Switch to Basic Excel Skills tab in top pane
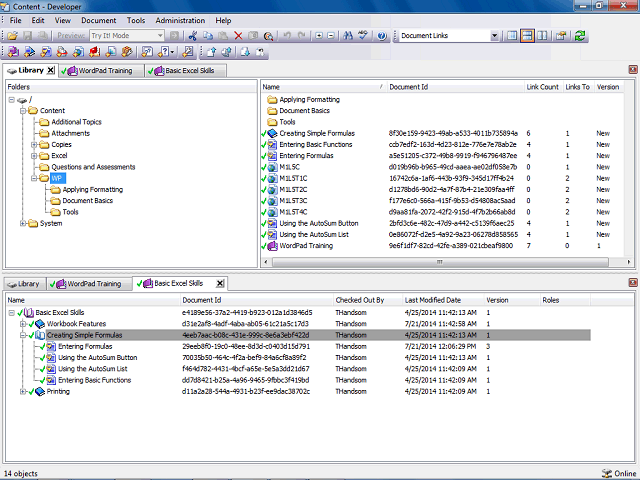Image resolution: width=640 pixels, height=480 pixels. click(186, 71)
